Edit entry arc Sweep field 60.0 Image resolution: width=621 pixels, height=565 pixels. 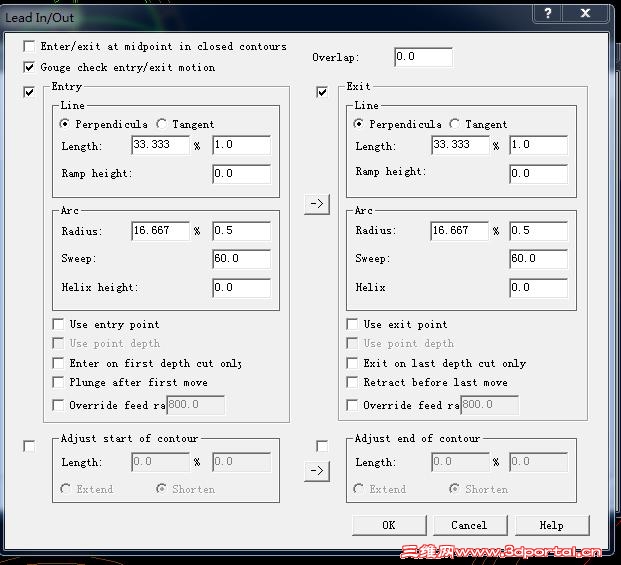(x=242, y=259)
